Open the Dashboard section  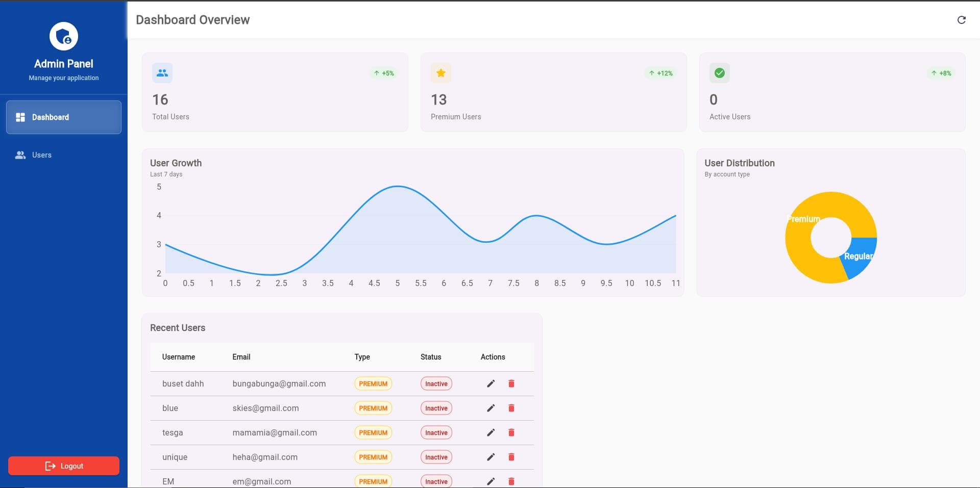[51, 117]
